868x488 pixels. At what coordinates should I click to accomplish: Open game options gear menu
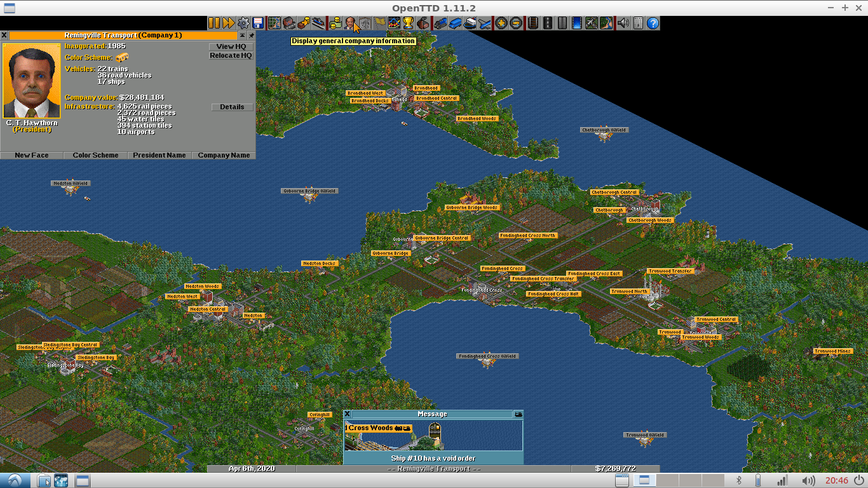[243, 23]
